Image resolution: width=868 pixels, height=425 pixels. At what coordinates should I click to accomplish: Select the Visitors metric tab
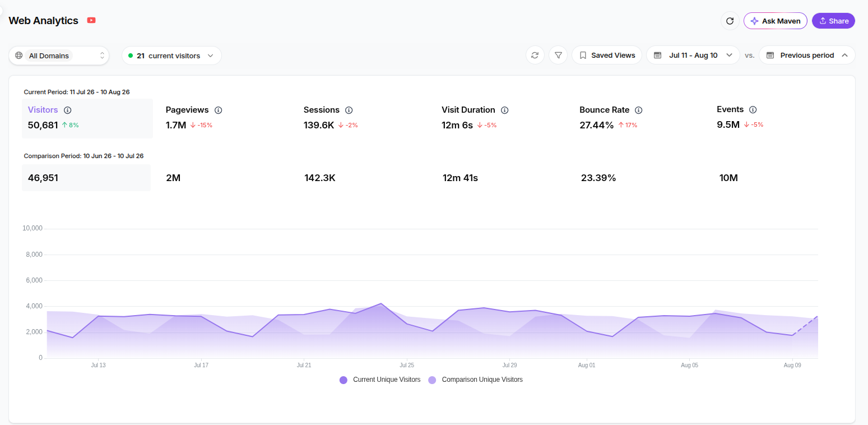(87, 118)
